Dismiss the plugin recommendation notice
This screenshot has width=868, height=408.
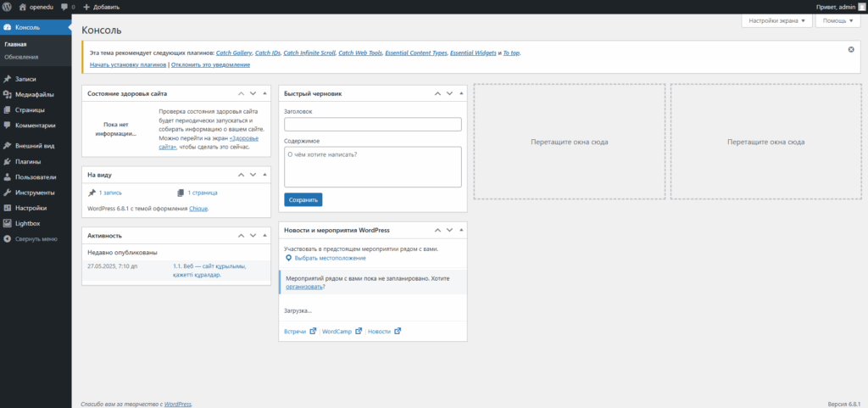coord(851,50)
